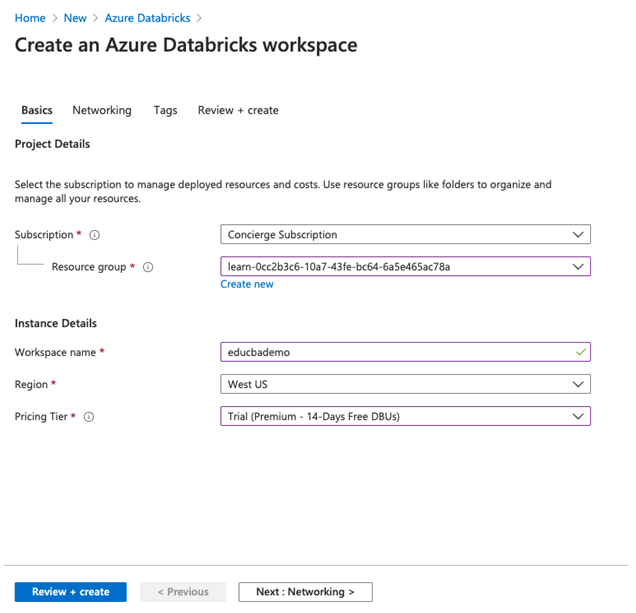Expand the Resource group dropdown

[405, 267]
